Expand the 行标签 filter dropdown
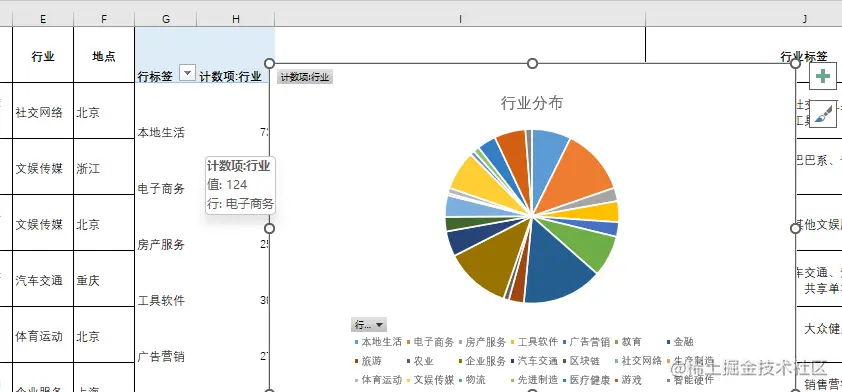Screen dimensions: 842x392 click(x=187, y=72)
